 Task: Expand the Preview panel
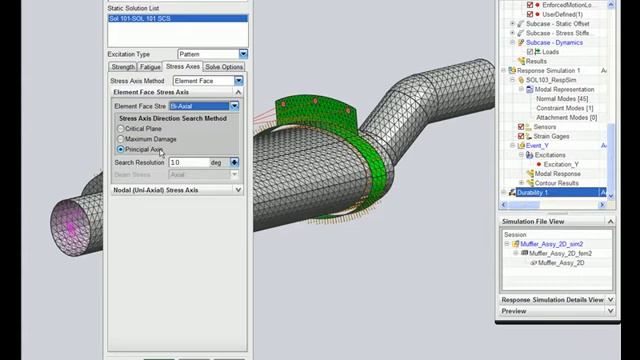611,311
